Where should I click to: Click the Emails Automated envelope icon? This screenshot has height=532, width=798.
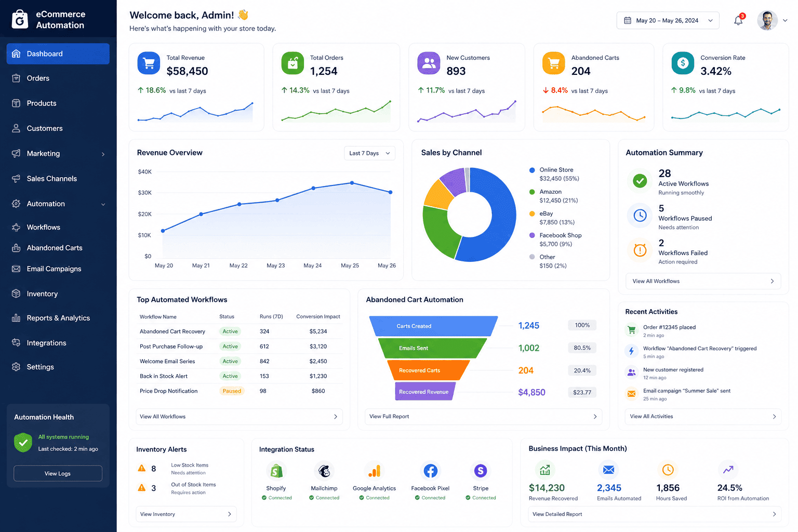[608, 470]
